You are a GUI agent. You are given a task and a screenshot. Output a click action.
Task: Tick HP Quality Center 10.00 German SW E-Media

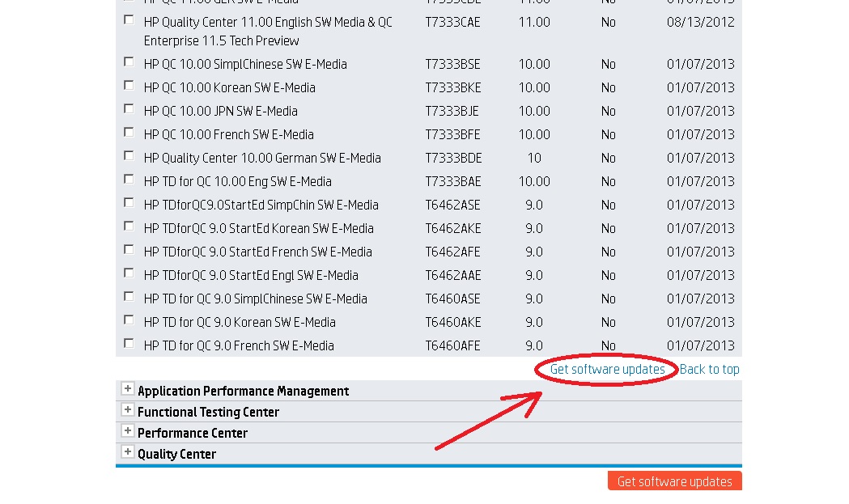pos(129,156)
